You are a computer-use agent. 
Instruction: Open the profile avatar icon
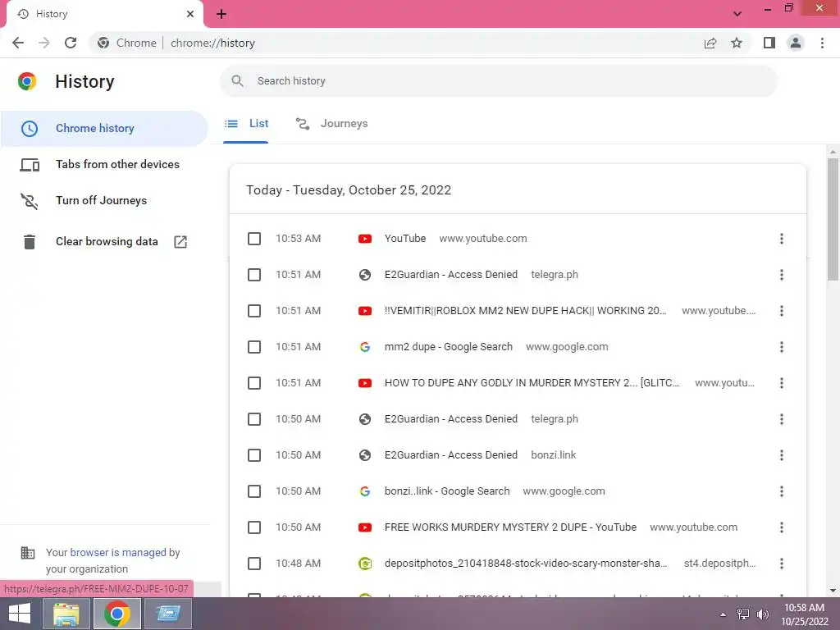796,43
